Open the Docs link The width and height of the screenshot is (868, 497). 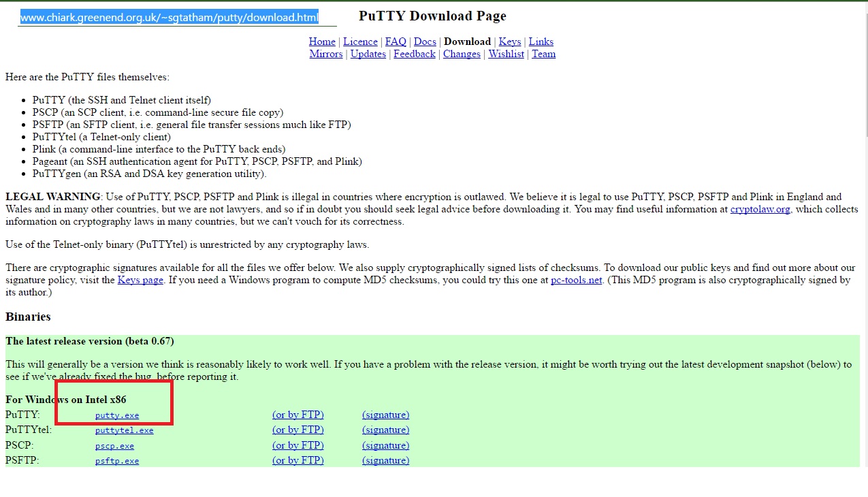coord(425,42)
